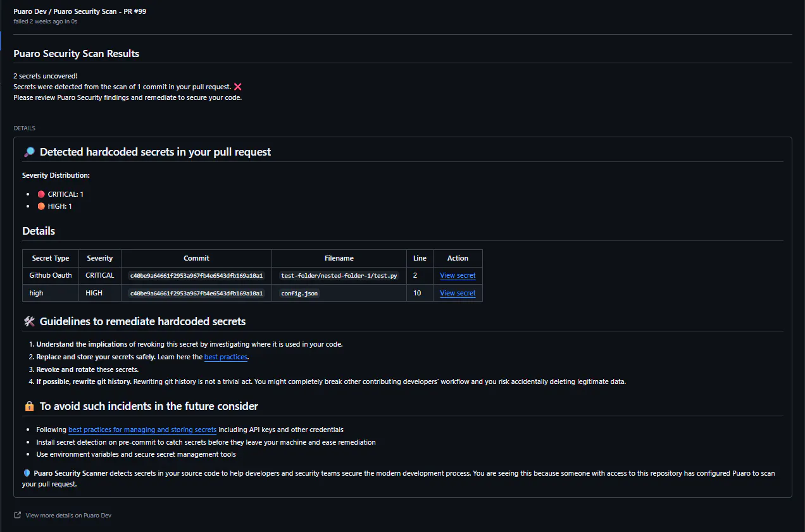Click the red CRITICAL severity circle icon
Viewport: 805px width, 532px height.
point(41,194)
